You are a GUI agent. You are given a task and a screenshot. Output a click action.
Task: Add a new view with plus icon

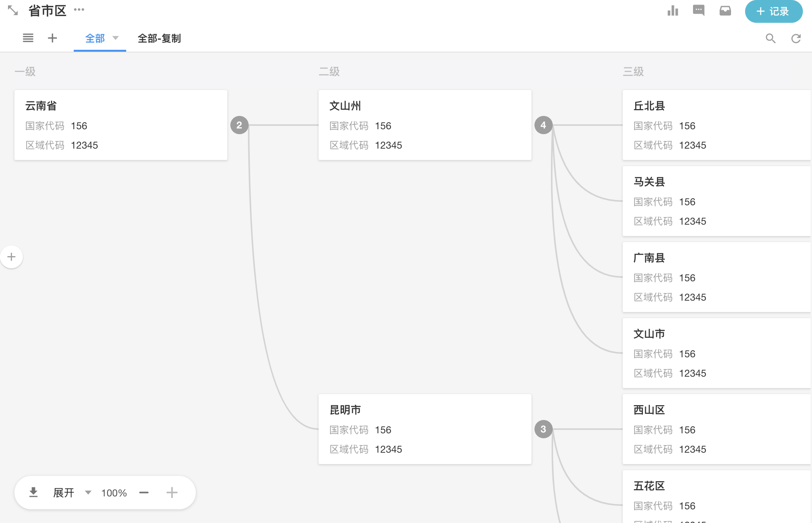pyautogui.click(x=52, y=38)
